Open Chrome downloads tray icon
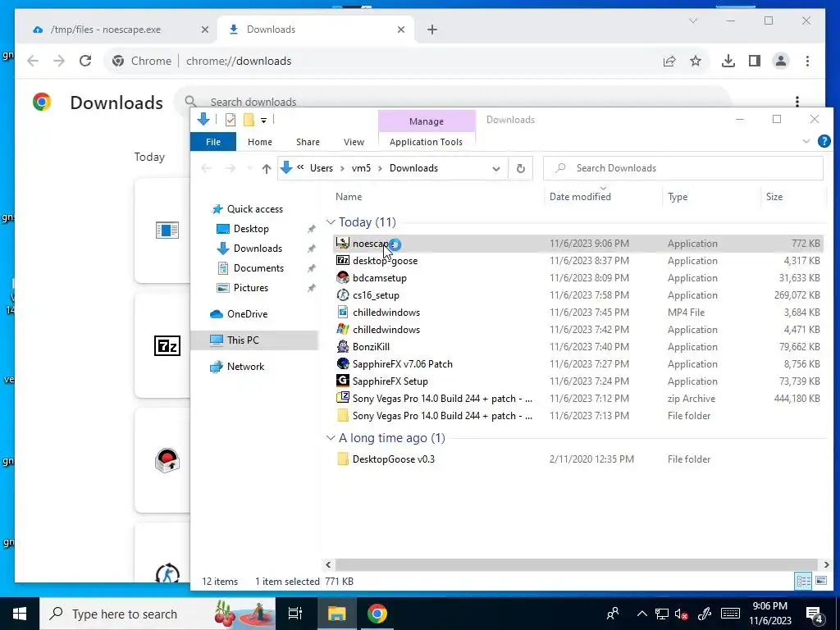The image size is (840, 630). (x=728, y=61)
